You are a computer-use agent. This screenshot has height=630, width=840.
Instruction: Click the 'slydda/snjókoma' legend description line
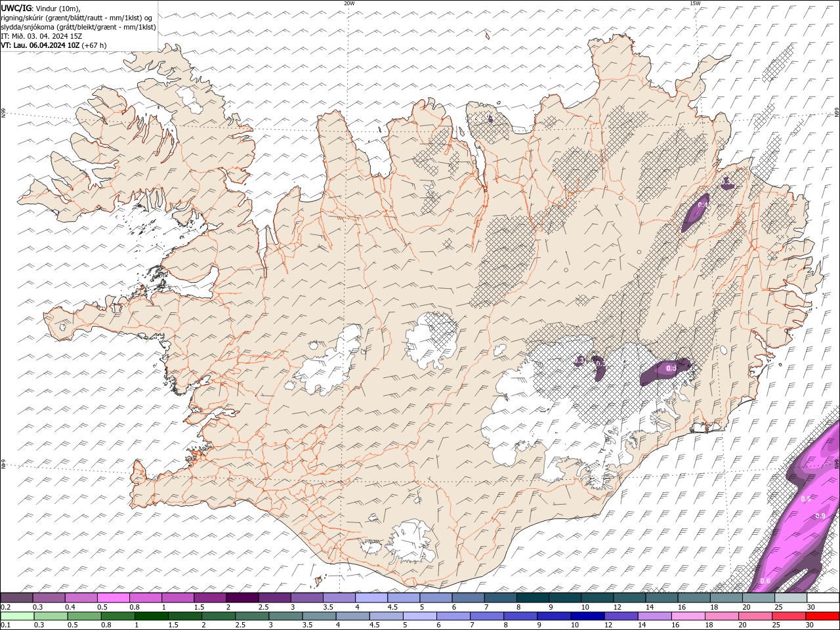click(78, 27)
